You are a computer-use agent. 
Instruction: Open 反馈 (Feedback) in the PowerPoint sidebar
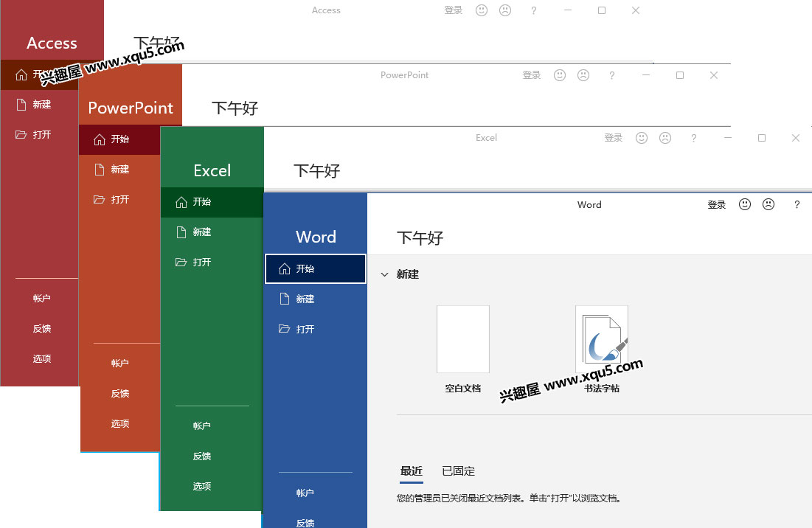tap(120, 393)
